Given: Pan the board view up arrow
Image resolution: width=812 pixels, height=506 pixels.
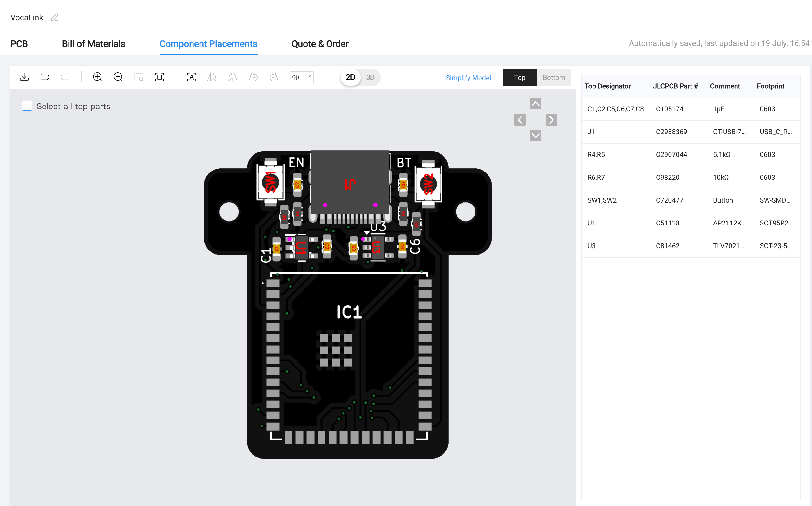Looking at the screenshot, I should (535, 104).
